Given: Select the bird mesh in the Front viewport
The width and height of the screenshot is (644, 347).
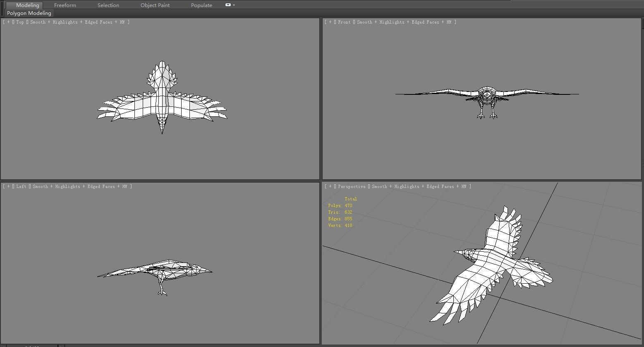Looking at the screenshot, I should click(x=487, y=96).
